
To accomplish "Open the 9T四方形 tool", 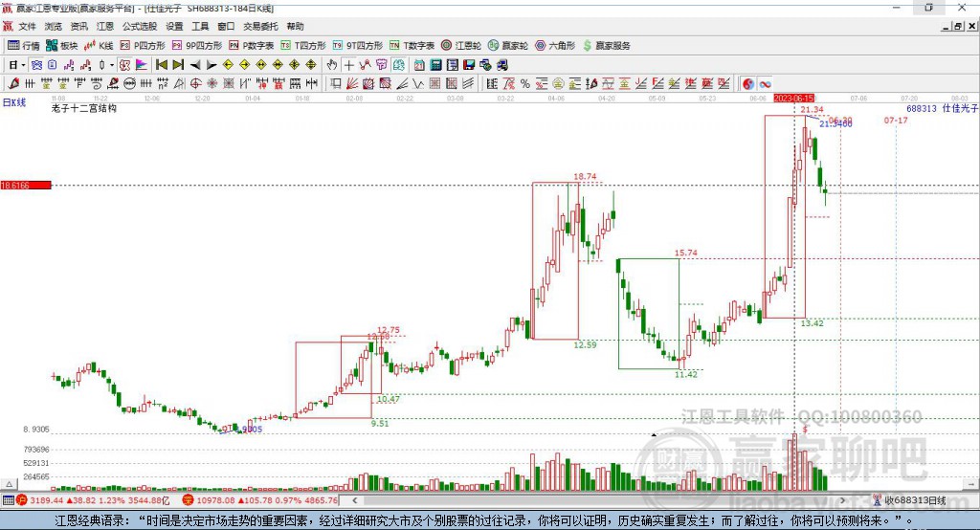I will tap(358, 46).
